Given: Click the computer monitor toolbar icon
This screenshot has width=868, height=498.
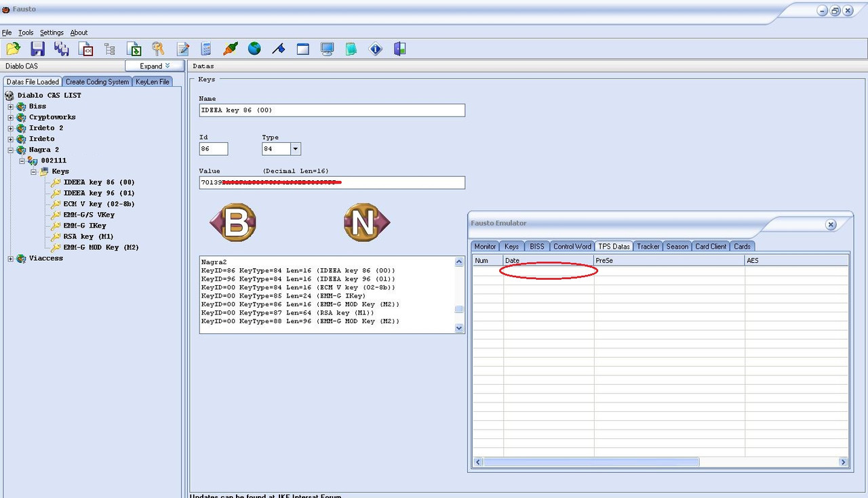Looking at the screenshot, I should pyautogui.click(x=328, y=49).
